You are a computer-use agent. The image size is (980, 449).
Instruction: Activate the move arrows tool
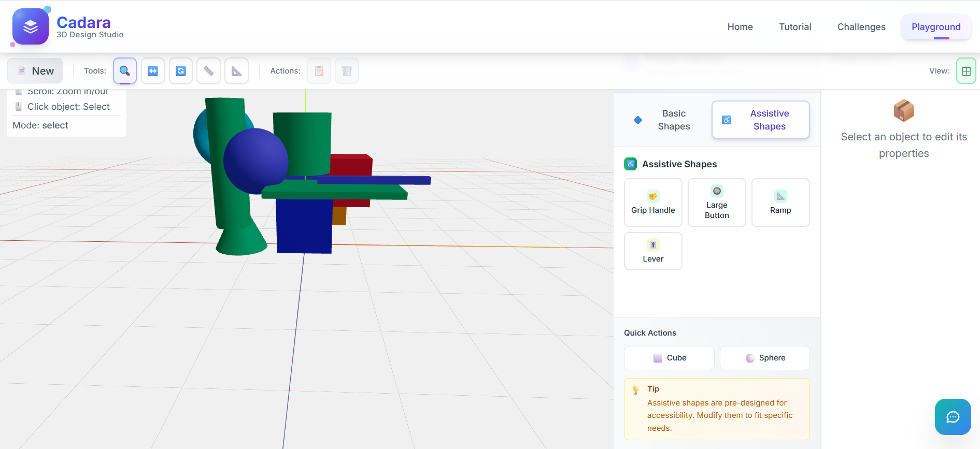coord(153,71)
